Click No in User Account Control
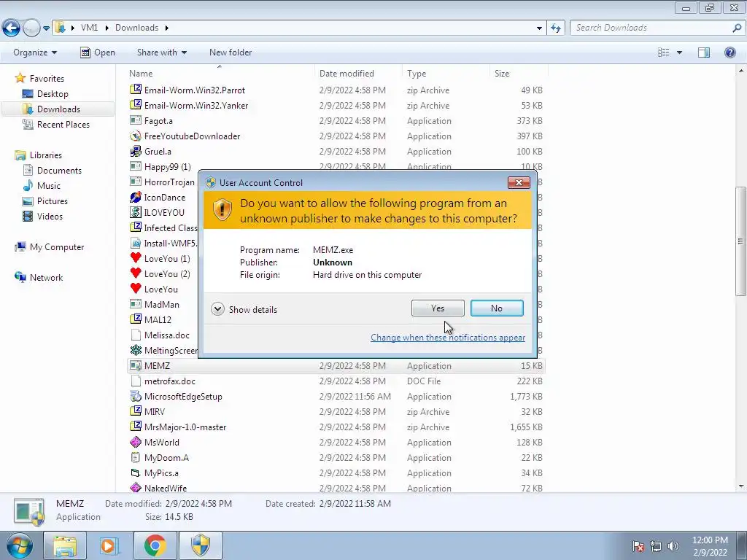This screenshot has height=560, width=747. coord(497,308)
